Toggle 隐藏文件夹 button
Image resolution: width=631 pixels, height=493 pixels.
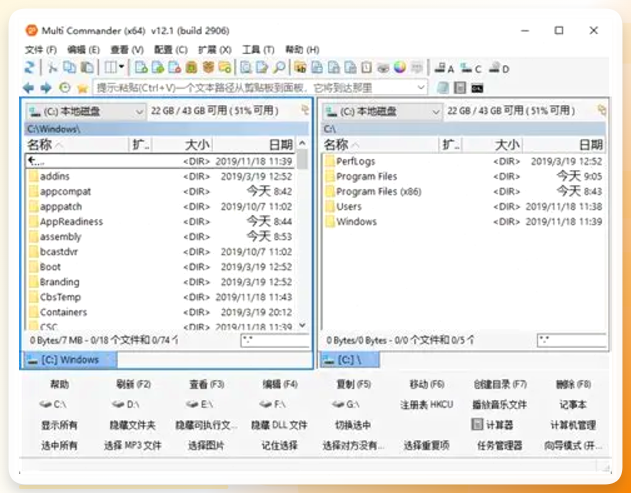point(133,425)
